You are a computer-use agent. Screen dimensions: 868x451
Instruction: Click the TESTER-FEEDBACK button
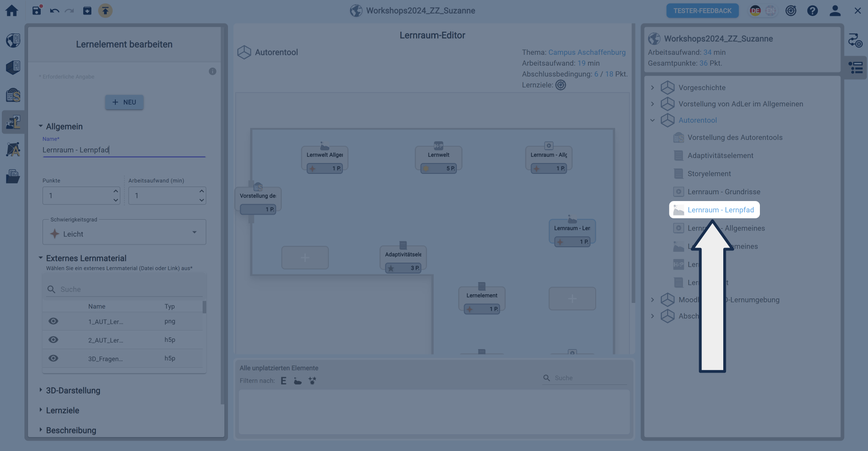pyautogui.click(x=702, y=11)
